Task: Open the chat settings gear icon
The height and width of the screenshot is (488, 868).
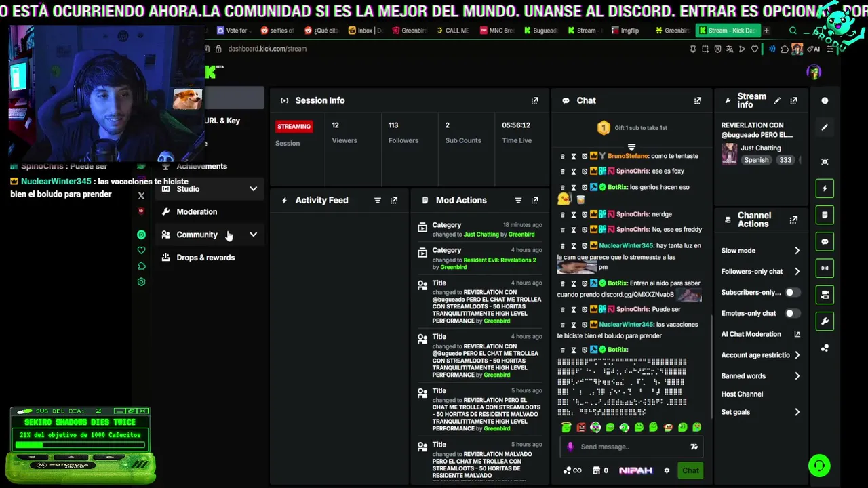Action: click(667, 470)
